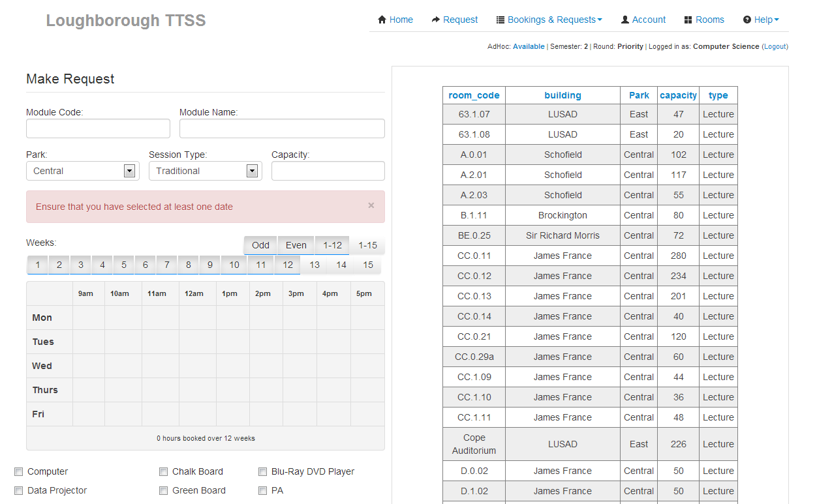Click room code BE.0.25 cell

tap(474, 235)
